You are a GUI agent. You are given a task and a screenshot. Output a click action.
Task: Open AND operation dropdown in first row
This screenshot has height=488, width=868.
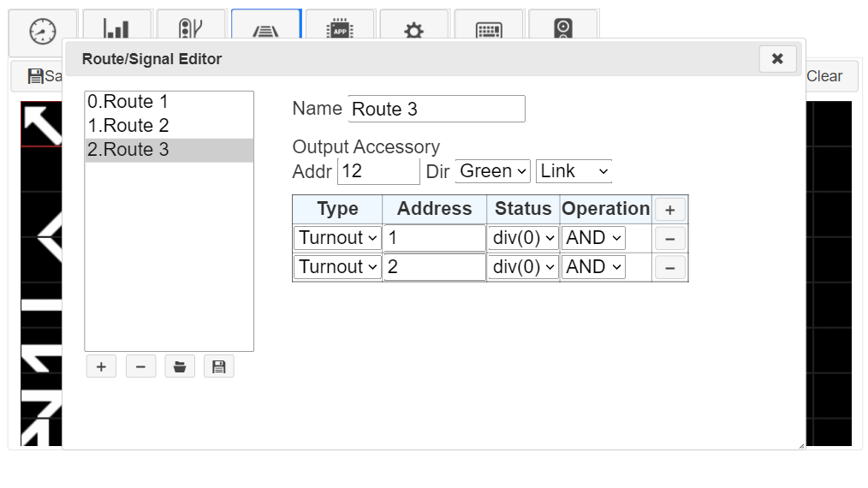(x=593, y=238)
